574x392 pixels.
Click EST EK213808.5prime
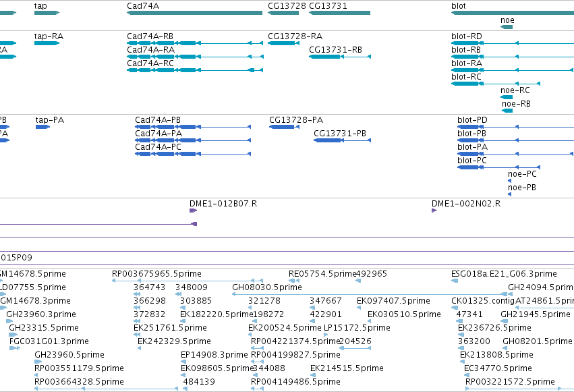496,355
